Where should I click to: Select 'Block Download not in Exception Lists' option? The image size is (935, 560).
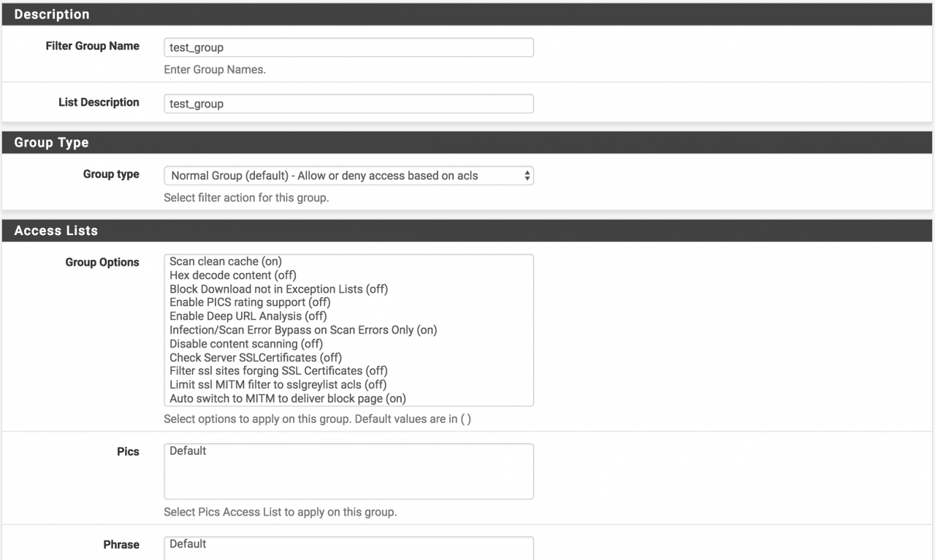(x=278, y=289)
